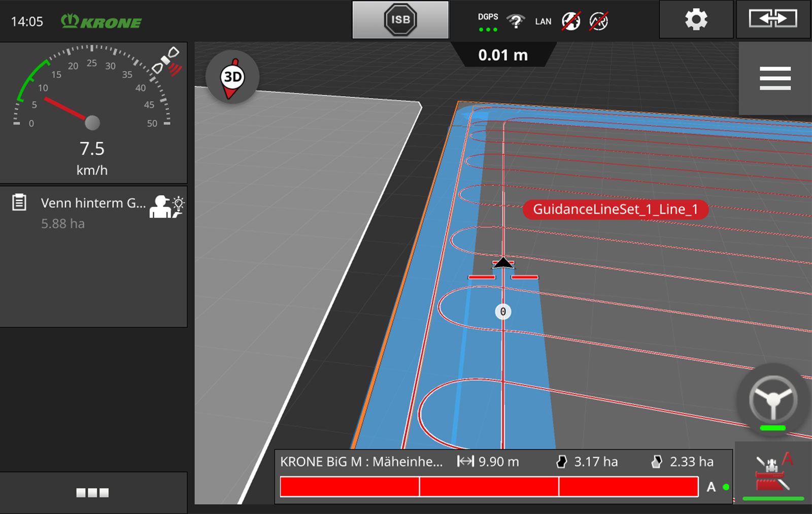Screen dimensions: 812x514
Task: Toggle automatic section control icon
Action: click(x=773, y=473)
